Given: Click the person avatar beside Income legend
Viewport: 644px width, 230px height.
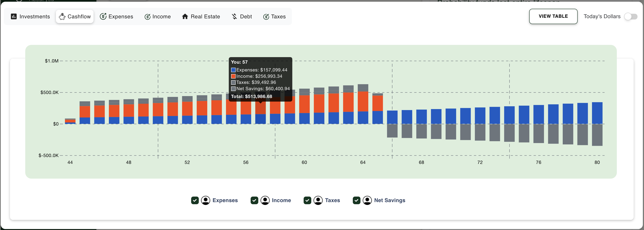Looking at the screenshot, I should click(x=265, y=200).
